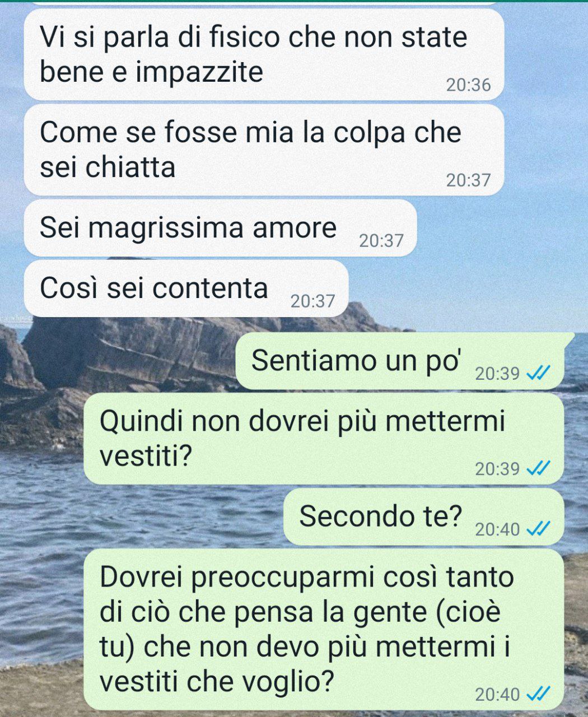Screen dimensions: 588x717
Task: Tap the 20:39 time beside "Sentiamo un po'"
Action: click(497, 373)
